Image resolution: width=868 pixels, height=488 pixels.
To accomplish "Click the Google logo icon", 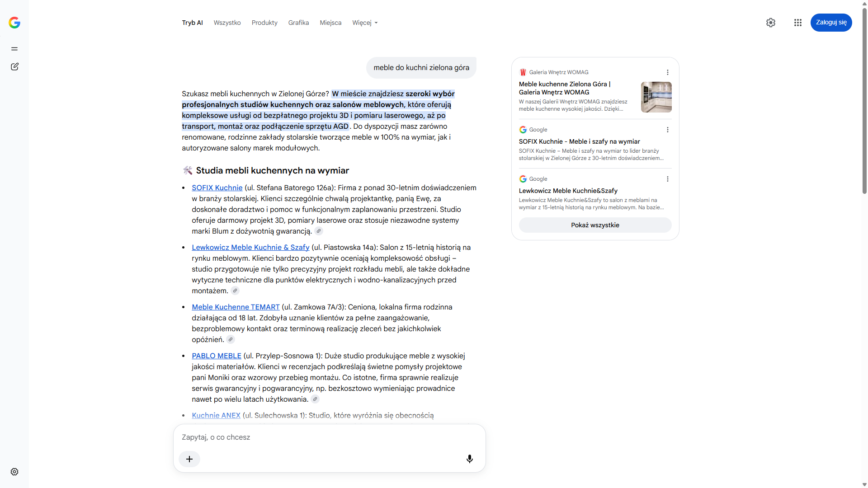I will coord(14,23).
